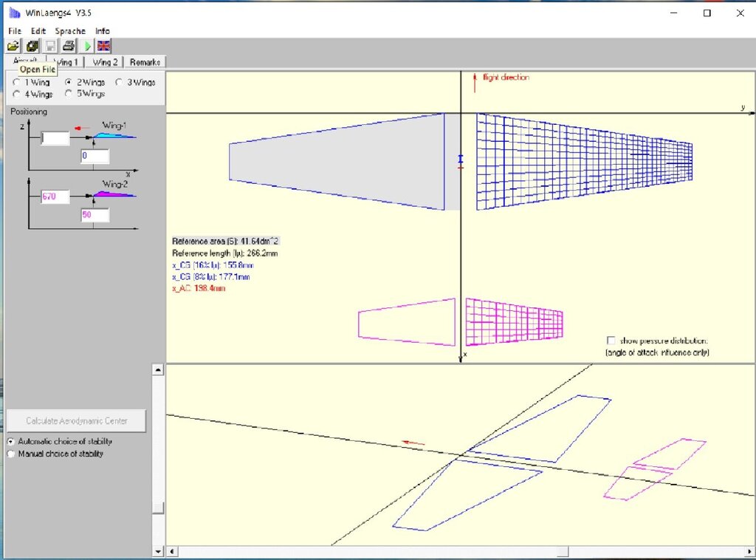Click the Open File folder icon
The image size is (756, 560).
[x=15, y=46]
